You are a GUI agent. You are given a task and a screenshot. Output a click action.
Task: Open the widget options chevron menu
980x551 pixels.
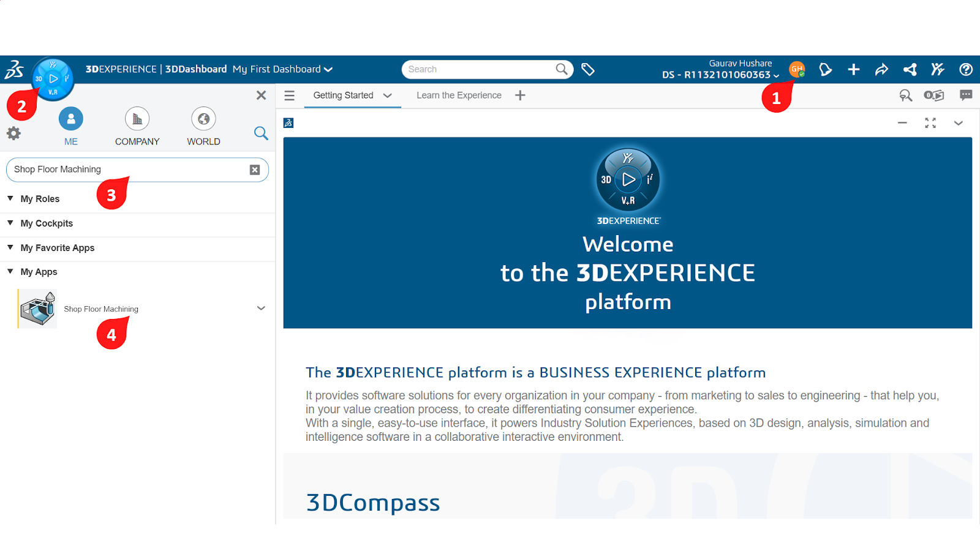pyautogui.click(x=959, y=123)
